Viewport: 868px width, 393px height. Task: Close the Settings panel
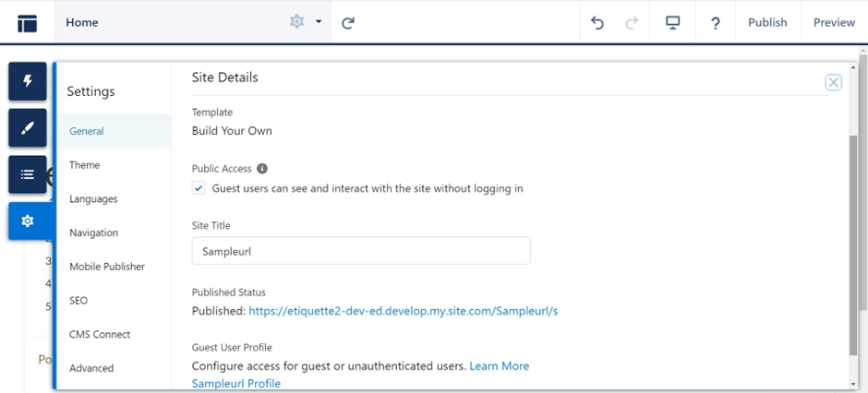point(833,82)
